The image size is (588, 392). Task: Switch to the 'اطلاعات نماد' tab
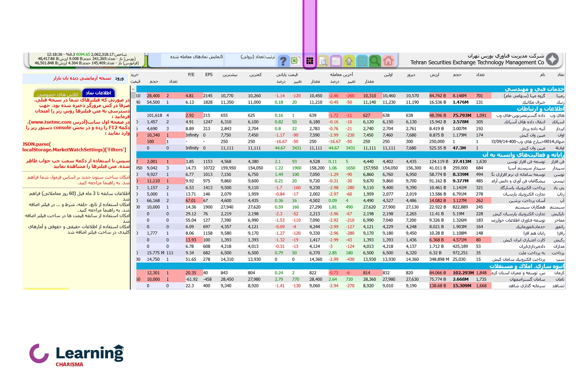click(98, 93)
